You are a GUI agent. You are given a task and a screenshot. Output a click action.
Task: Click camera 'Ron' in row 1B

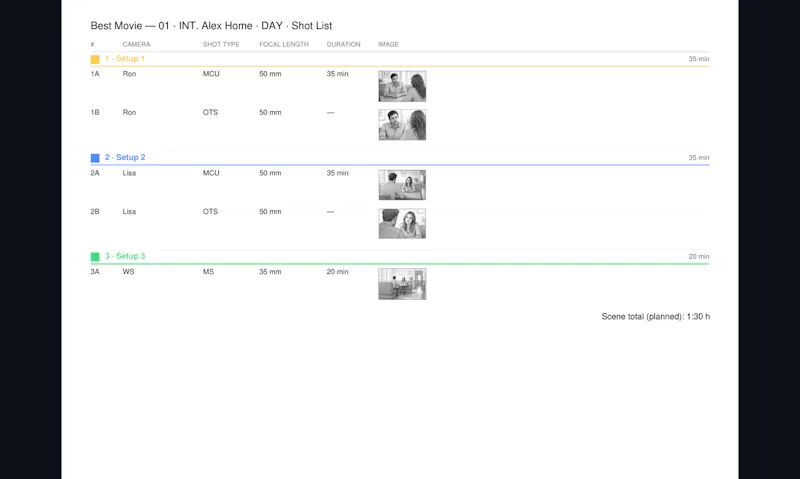[x=129, y=112]
